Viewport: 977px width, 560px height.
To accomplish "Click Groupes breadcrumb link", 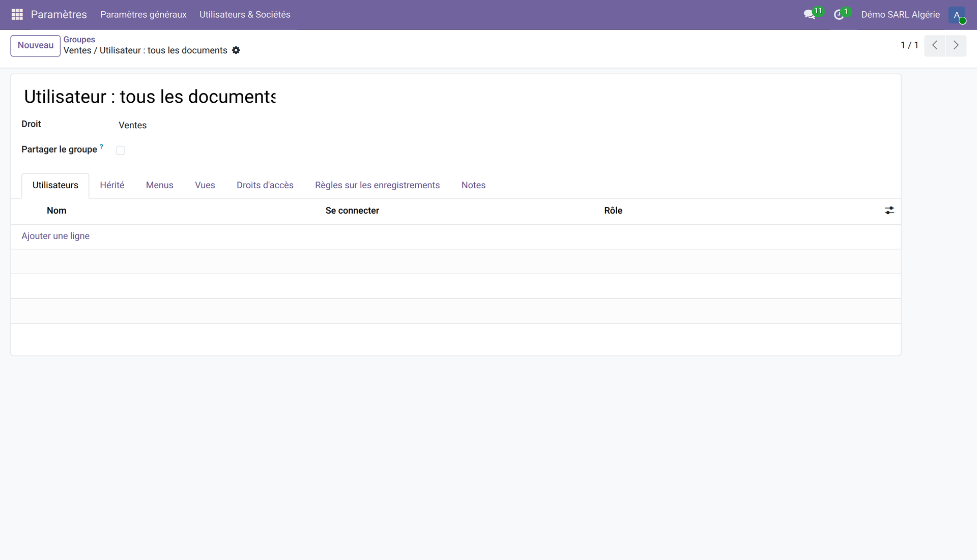I will tap(79, 40).
